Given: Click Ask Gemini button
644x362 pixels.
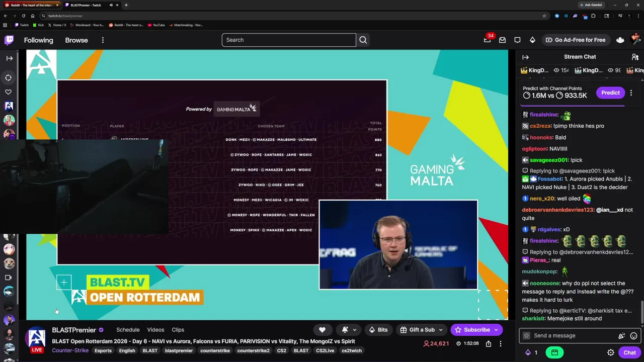Looking at the screenshot, I should tap(590, 5).
